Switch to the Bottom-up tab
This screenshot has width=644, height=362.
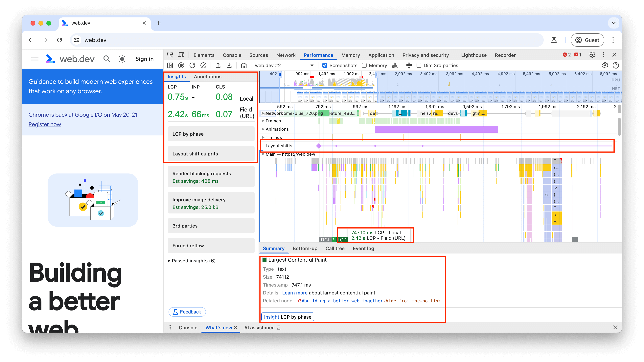305,248
